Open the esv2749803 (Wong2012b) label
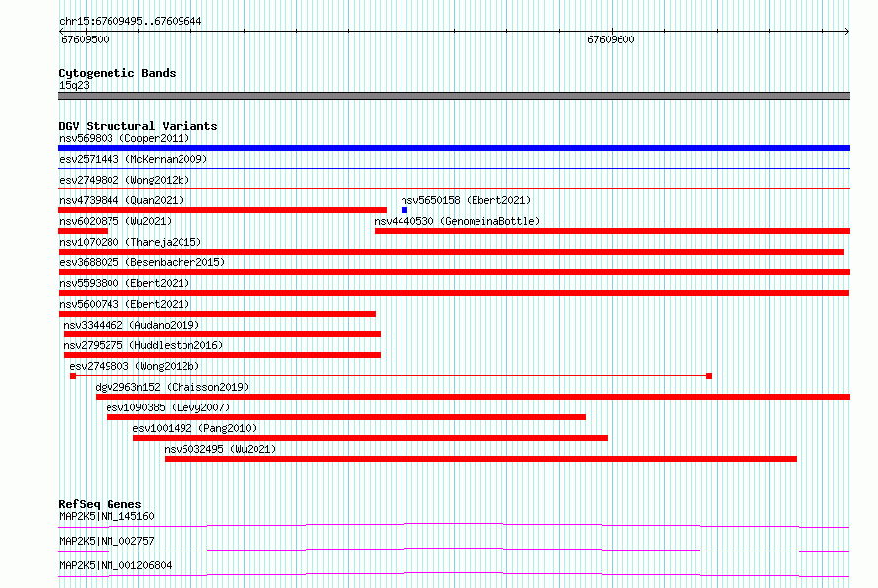Viewport: 878px width, 588px height. [134, 366]
